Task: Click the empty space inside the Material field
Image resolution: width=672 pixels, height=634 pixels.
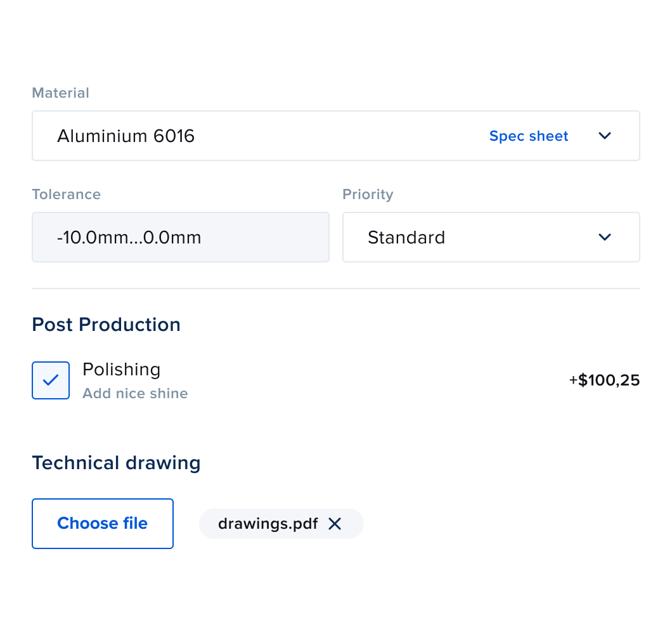Action: (x=342, y=136)
